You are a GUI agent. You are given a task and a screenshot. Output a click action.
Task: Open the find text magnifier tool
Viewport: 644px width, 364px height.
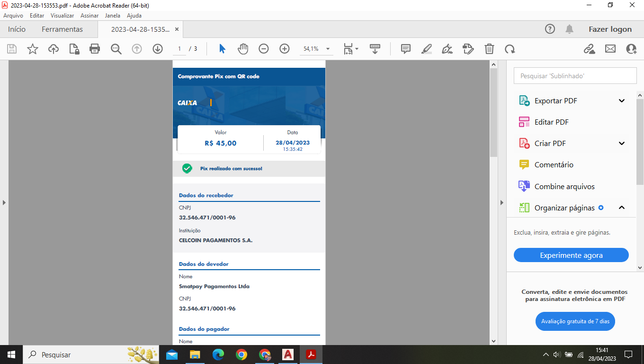(x=116, y=49)
